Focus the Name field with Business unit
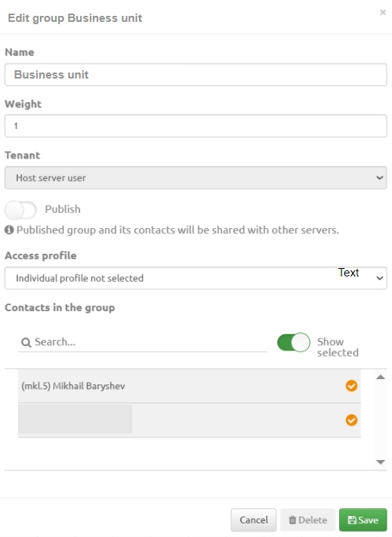The height and width of the screenshot is (537, 392). click(x=196, y=75)
